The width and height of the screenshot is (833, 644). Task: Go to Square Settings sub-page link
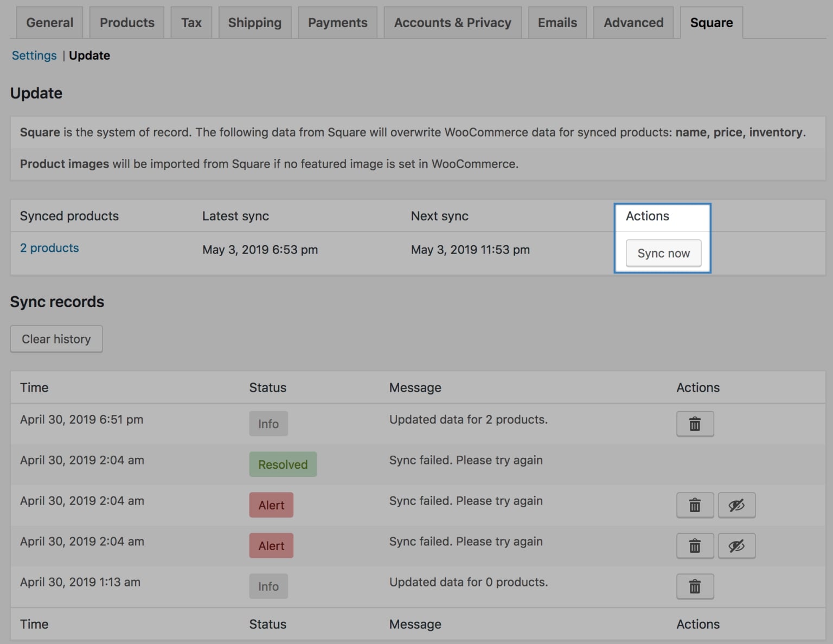tap(34, 55)
